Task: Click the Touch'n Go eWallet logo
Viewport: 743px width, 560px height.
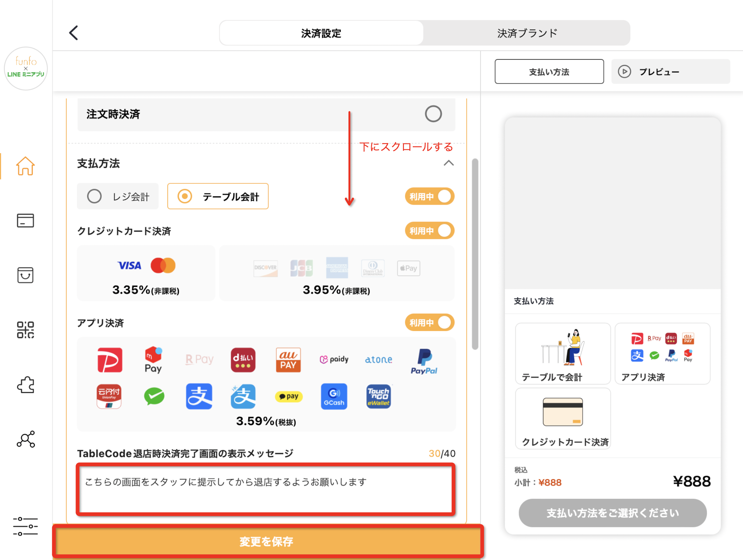Action: click(379, 396)
